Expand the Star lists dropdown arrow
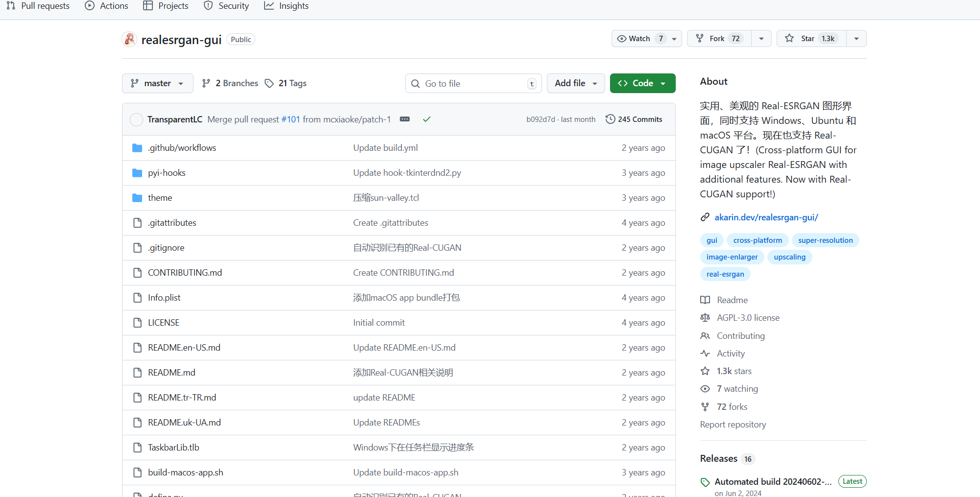The width and height of the screenshot is (980, 497). pos(857,39)
